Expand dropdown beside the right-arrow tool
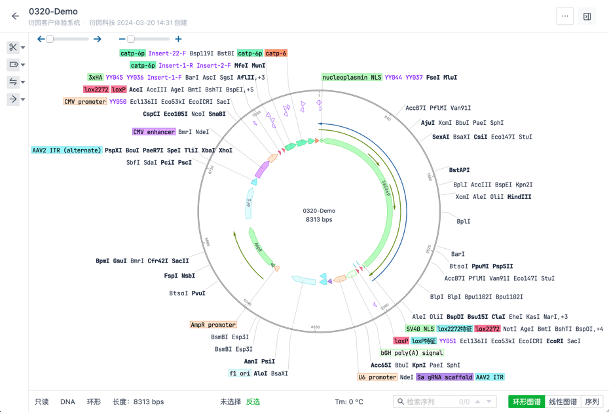 [23, 100]
